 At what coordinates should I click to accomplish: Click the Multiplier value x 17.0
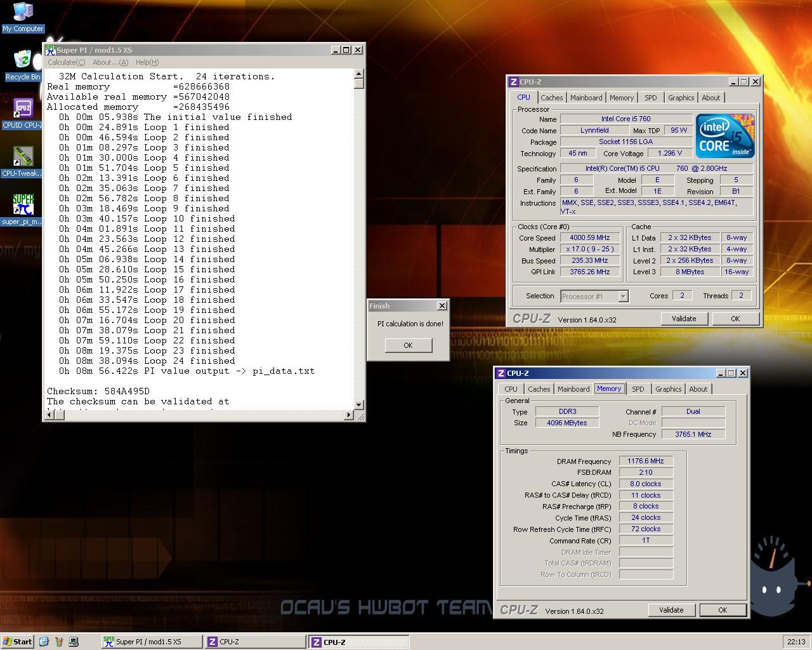pos(590,249)
